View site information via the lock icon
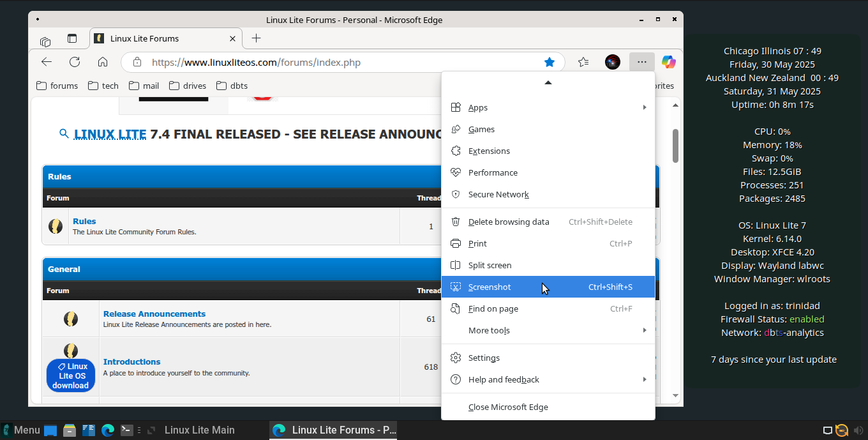Image resolution: width=868 pixels, height=440 pixels. pos(136,62)
